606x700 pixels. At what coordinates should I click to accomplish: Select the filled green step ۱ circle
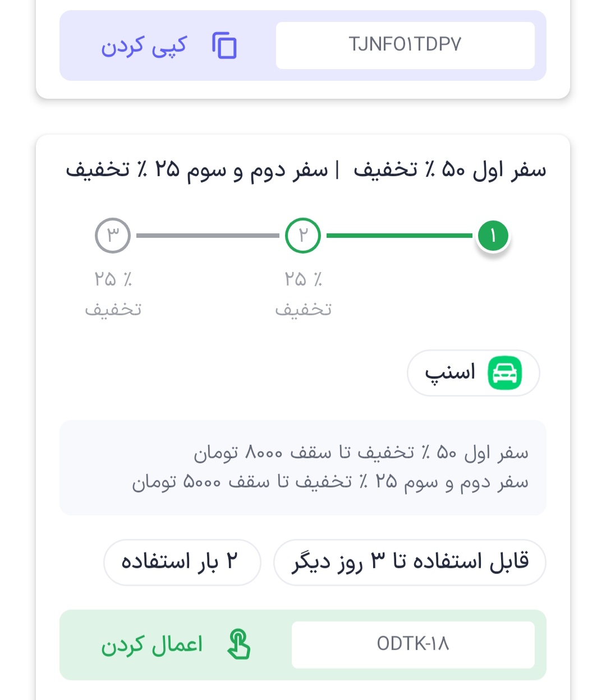tap(493, 236)
